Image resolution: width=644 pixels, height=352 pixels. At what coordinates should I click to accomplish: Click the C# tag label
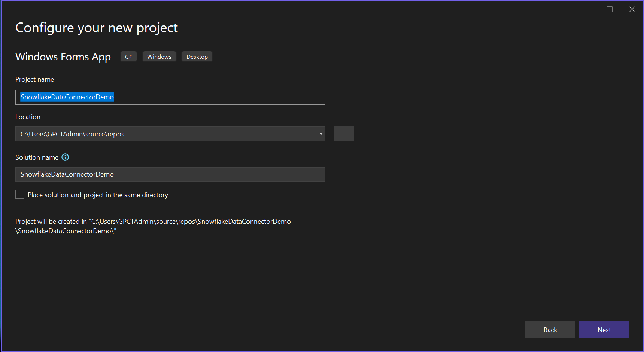point(128,57)
